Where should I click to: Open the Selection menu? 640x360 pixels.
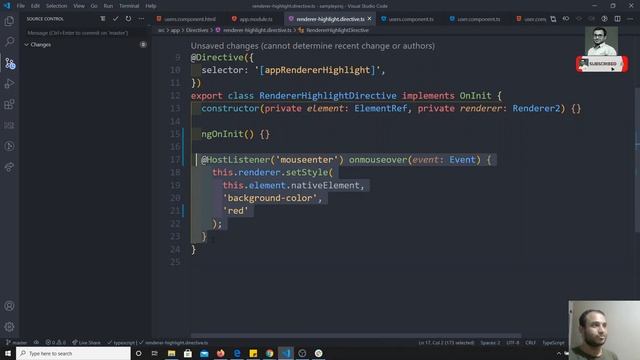click(56, 6)
